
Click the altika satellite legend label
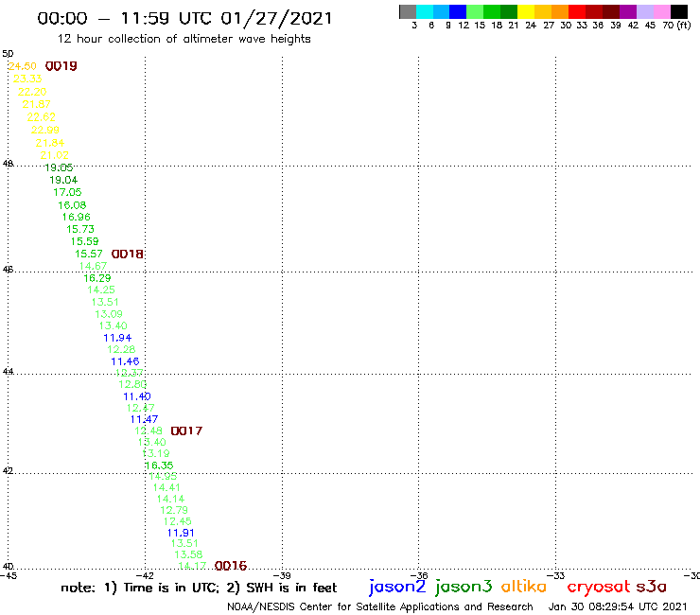(x=524, y=587)
